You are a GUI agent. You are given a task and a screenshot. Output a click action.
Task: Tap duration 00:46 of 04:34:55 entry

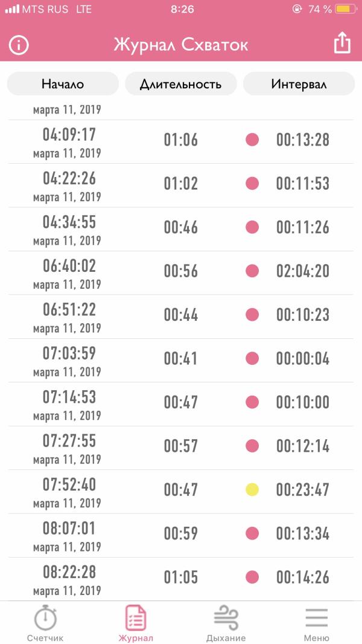pyautogui.click(x=180, y=227)
